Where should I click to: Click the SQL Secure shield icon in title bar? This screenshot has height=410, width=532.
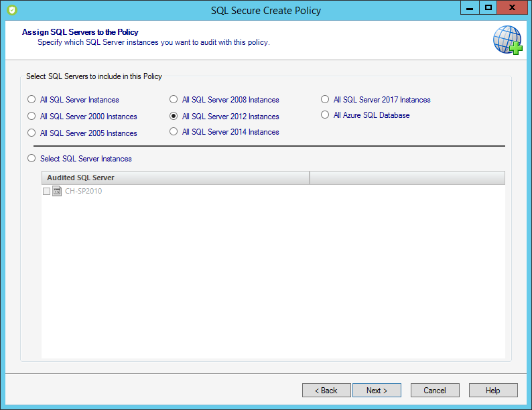(x=12, y=10)
